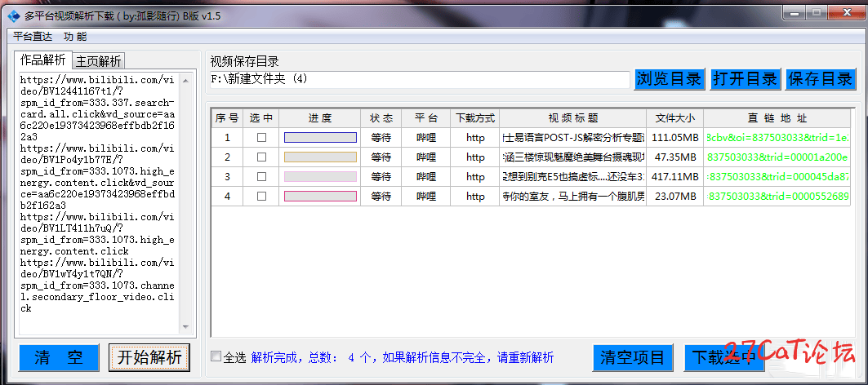The height and width of the screenshot is (385, 868).
Task: Click the 状态 column header
Action: (381, 118)
